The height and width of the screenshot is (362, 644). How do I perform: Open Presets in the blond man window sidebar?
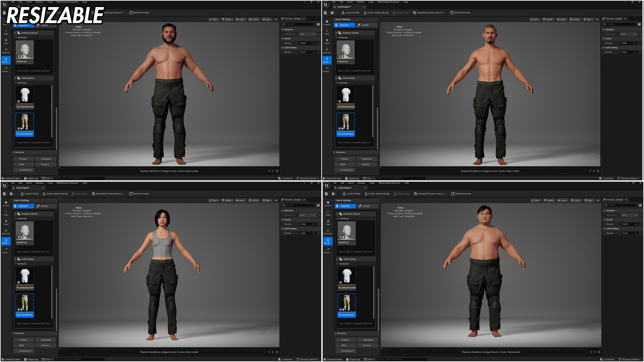(327, 23)
